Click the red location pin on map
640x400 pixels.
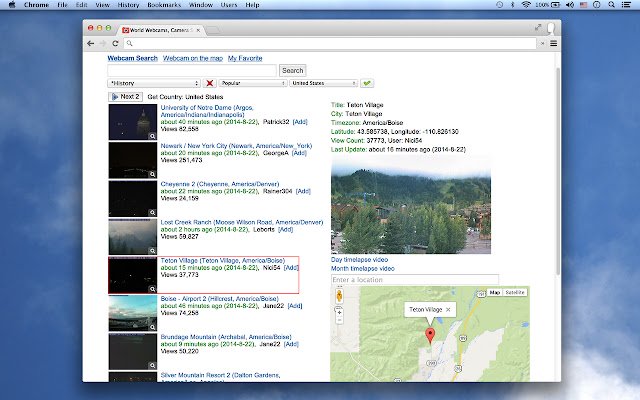[x=430, y=336]
